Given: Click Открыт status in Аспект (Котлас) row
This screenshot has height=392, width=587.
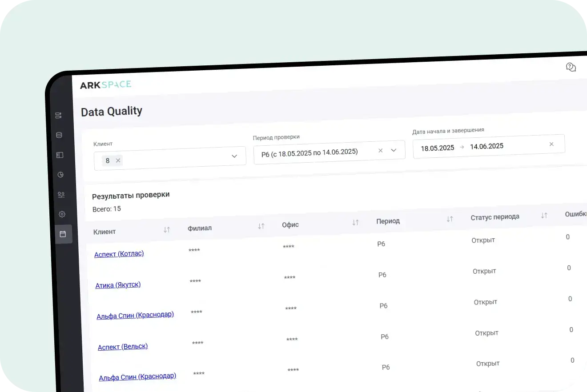Looking at the screenshot, I should click(483, 240).
